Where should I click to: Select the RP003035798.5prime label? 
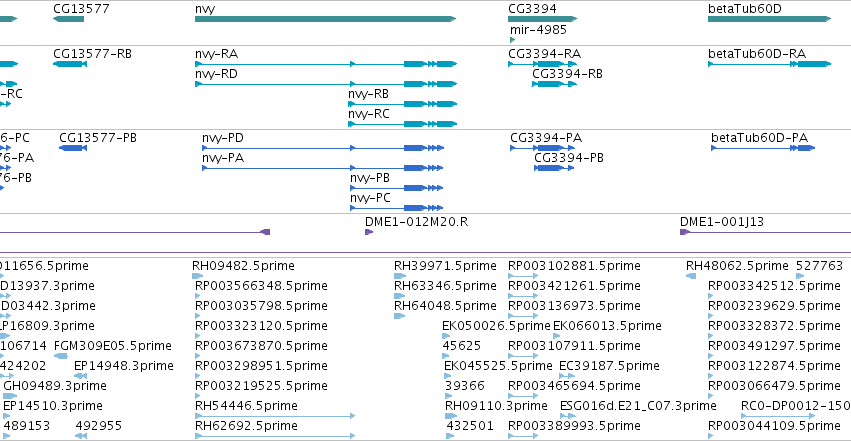(x=261, y=306)
